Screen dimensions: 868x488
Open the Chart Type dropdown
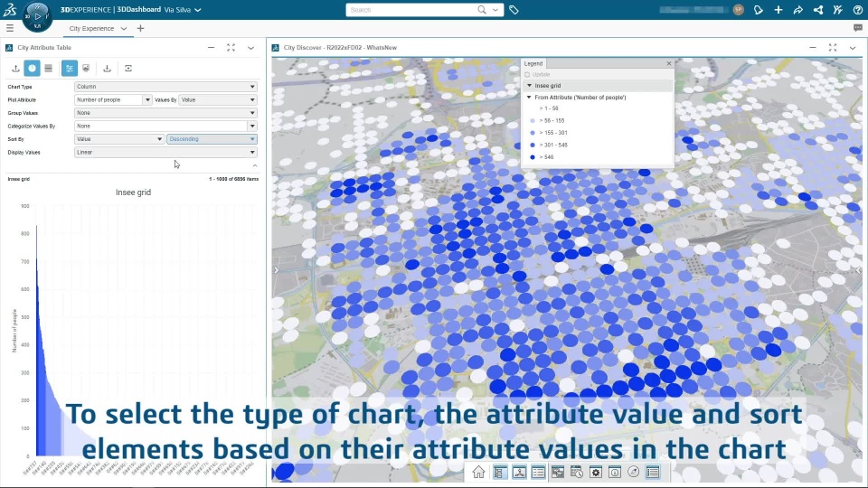[165, 87]
